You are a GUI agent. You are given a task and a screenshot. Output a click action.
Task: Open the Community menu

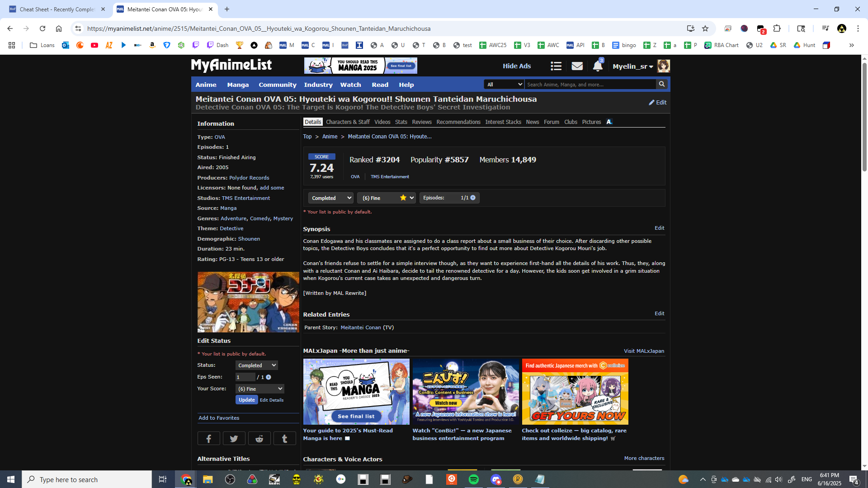pyautogui.click(x=278, y=85)
